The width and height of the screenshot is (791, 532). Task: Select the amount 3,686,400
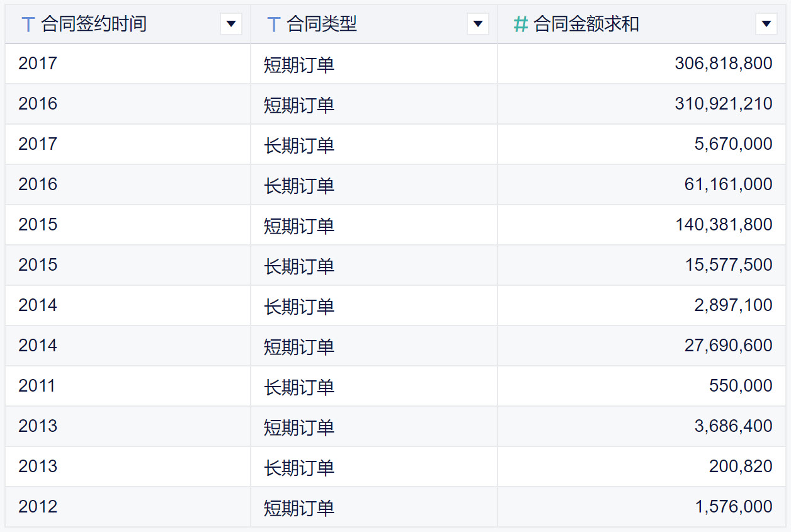pos(734,426)
